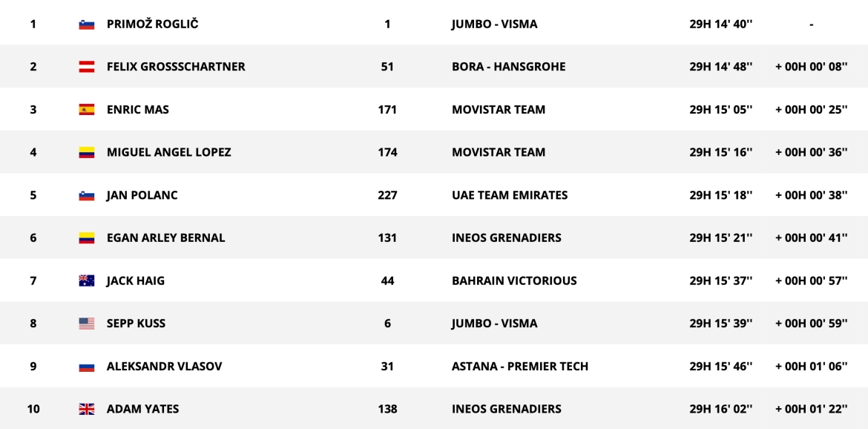This screenshot has width=868, height=429.
Task: Click the Colombian flag beside Egan Arley Bernal
Action: [86, 238]
